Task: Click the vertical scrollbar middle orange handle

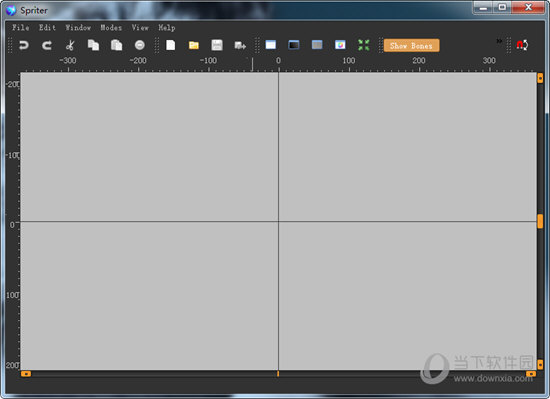Action: [x=540, y=222]
